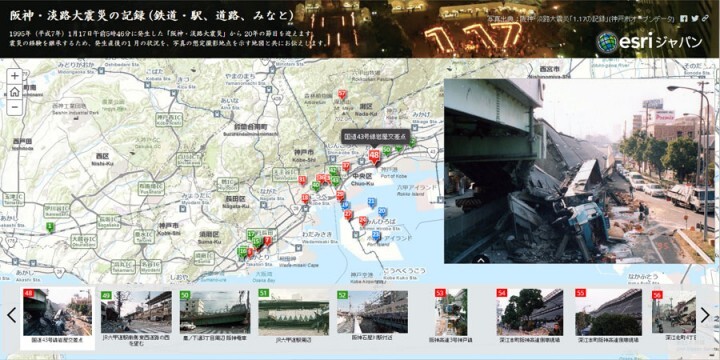Click the 中央区 Chuo-Ku map label
This screenshot has height=360, width=720.
click(361, 180)
